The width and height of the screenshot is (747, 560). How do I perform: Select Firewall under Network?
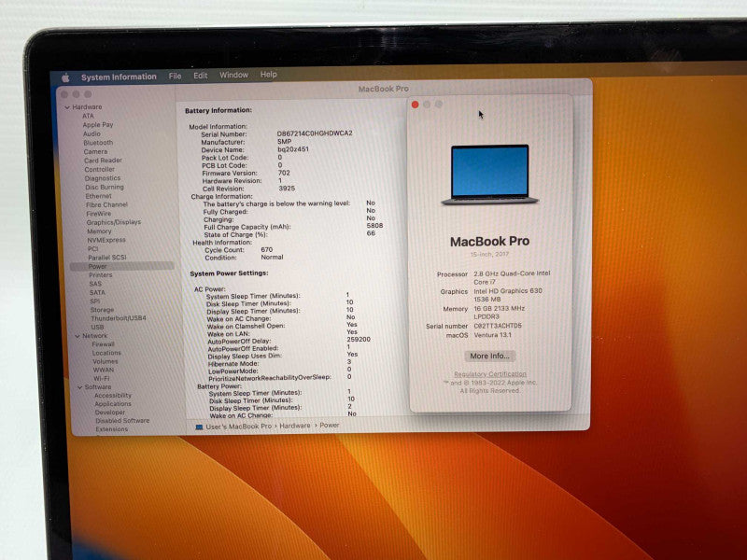(x=104, y=343)
